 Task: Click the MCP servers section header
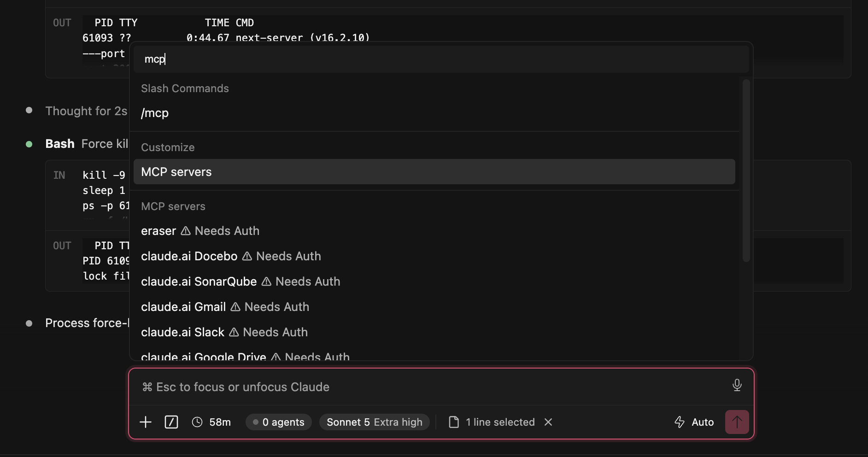point(173,206)
